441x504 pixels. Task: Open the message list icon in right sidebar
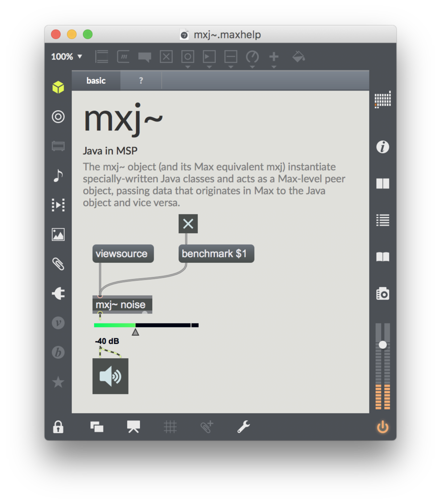(383, 220)
